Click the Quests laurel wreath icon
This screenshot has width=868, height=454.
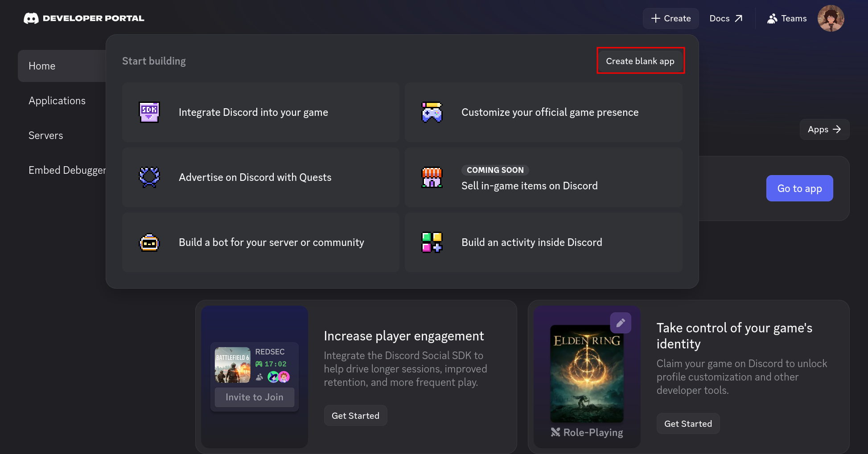coord(149,177)
